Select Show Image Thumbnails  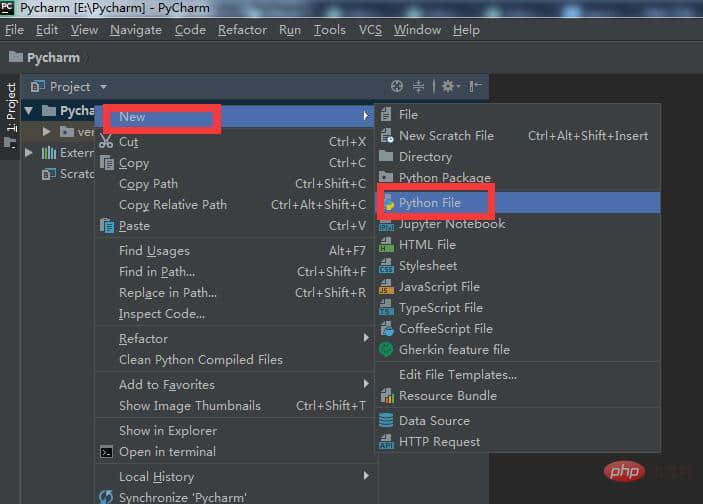point(236,406)
